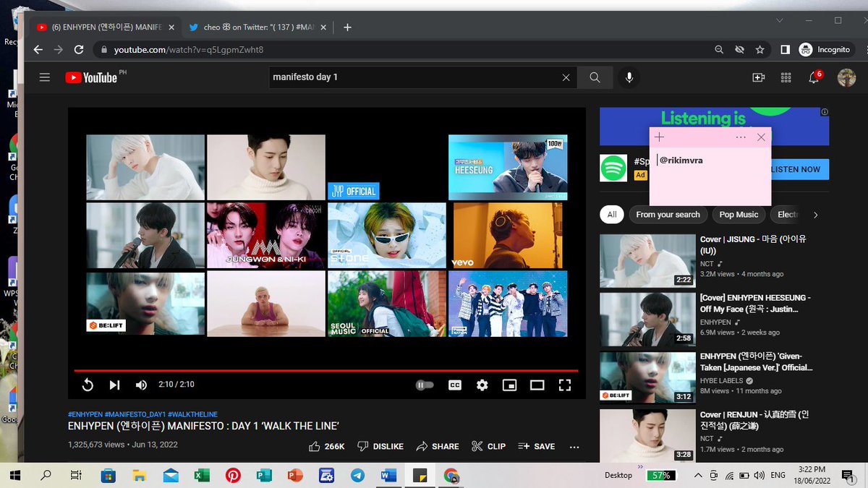Open Pinterest from the taskbar

[x=233, y=476]
